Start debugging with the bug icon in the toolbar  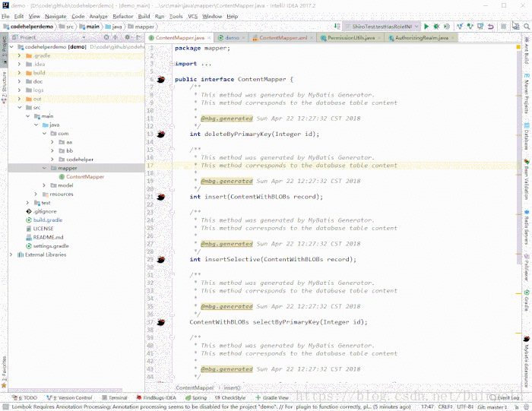click(x=437, y=27)
